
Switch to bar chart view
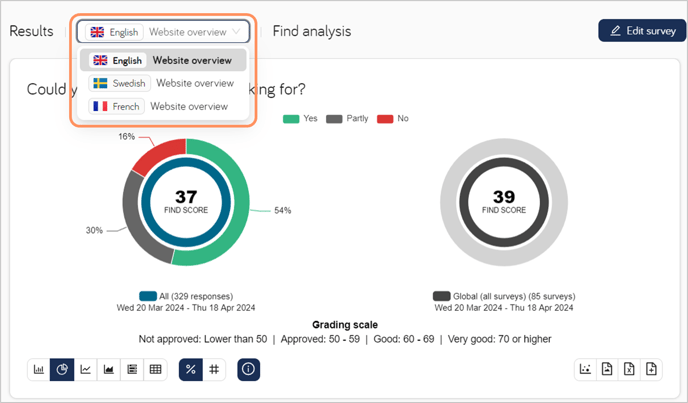39,370
